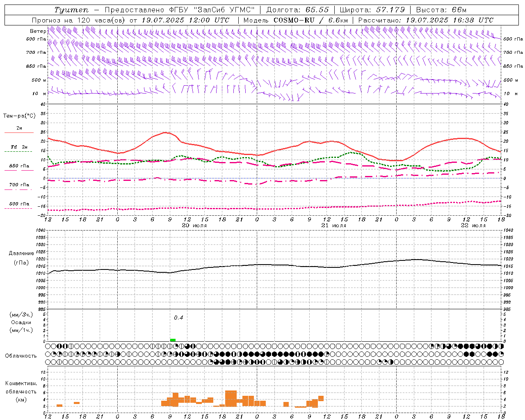Image resolution: width=525 pixels, height=420 pixels.
Task: Click the 2м temperature legend label
Action: [19, 128]
